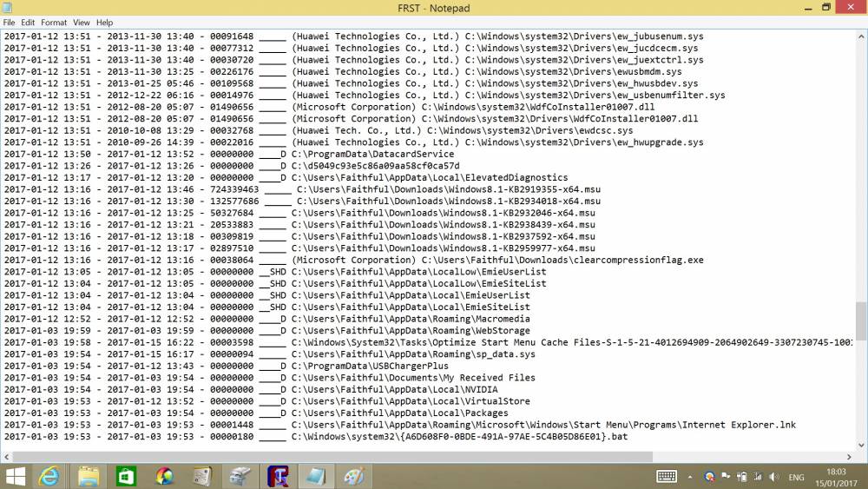
Task: Open the colorful round taskbar app icon
Action: [164, 476]
